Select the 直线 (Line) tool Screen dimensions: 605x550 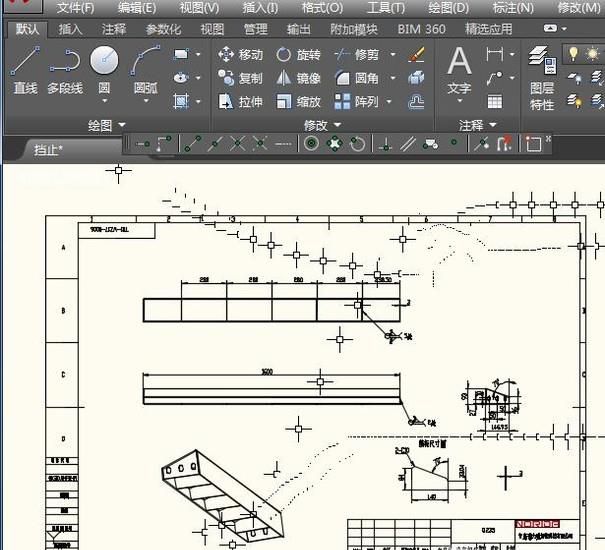tap(25, 71)
